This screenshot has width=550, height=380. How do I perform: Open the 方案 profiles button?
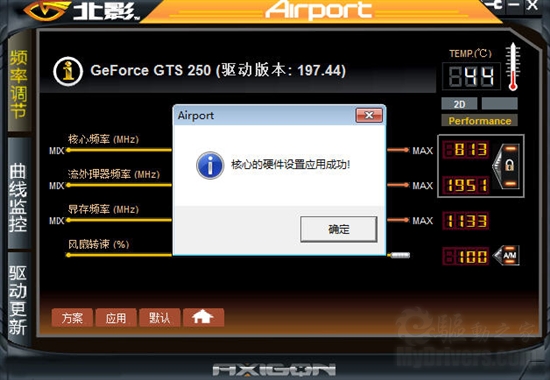point(72,318)
